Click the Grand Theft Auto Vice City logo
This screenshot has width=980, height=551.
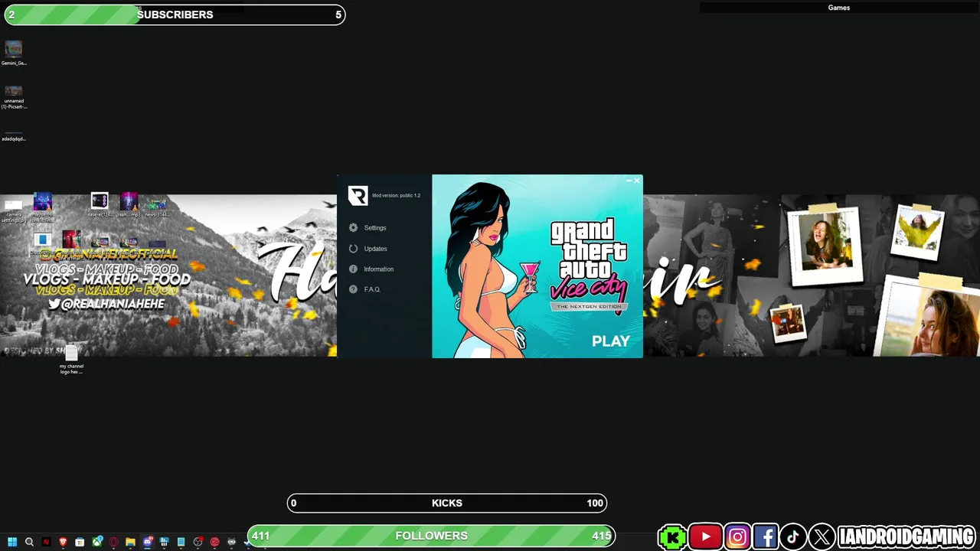[x=589, y=265]
